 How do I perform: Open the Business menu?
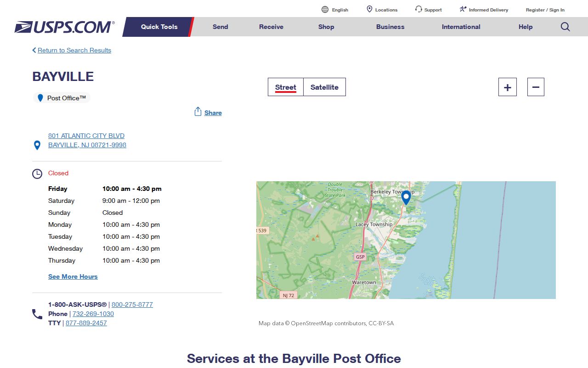[x=390, y=27]
